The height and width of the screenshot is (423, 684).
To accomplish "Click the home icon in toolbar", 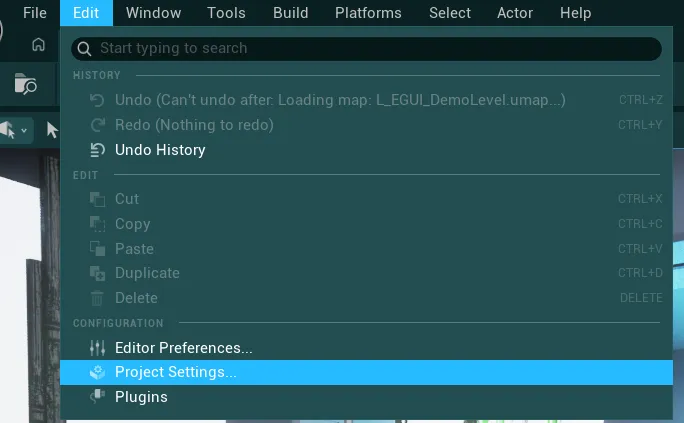I will tap(38, 44).
